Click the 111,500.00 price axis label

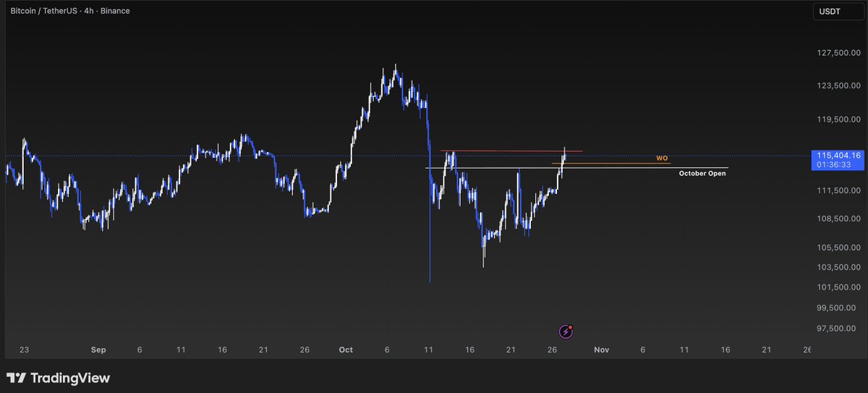click(838, 190)
